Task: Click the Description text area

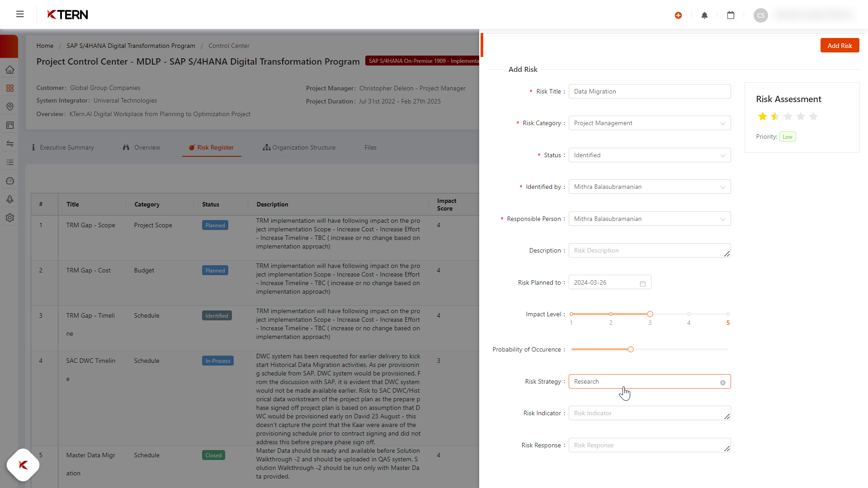Action: (x=650, y=251)
